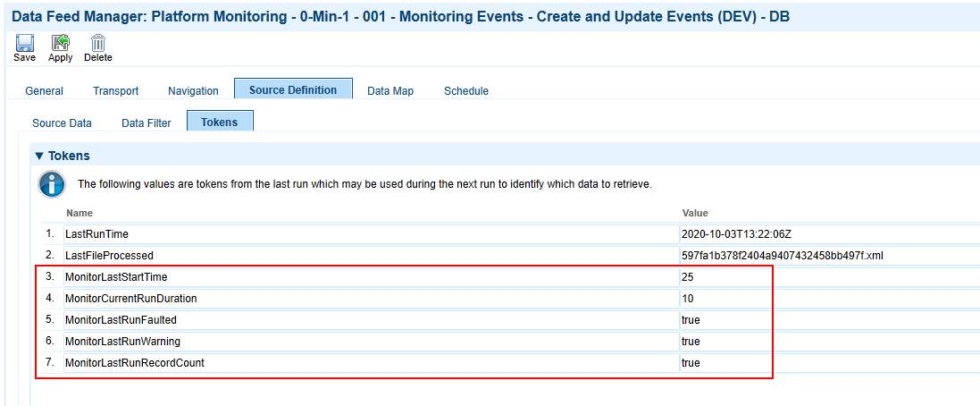Open the Navigation tab
Image resolution: width=980 pixels, height=406 pixels.
click(193, 90)
